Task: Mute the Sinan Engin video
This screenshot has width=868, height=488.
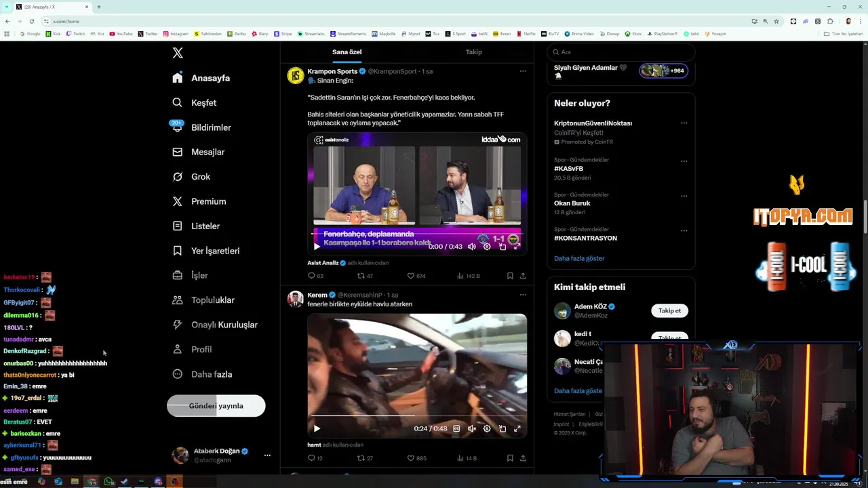Action: tap(472, 247)
